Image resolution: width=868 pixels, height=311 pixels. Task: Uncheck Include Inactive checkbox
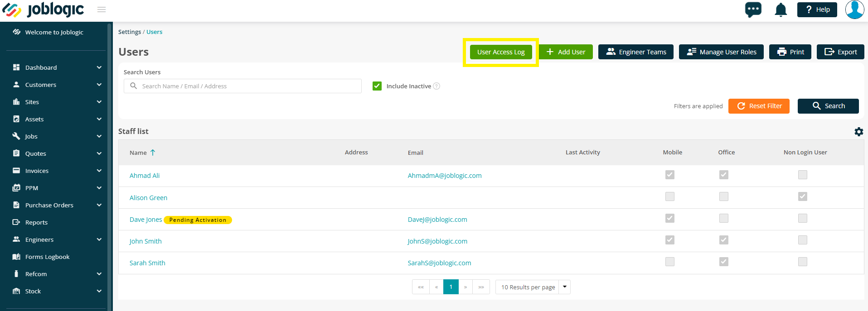377,86
